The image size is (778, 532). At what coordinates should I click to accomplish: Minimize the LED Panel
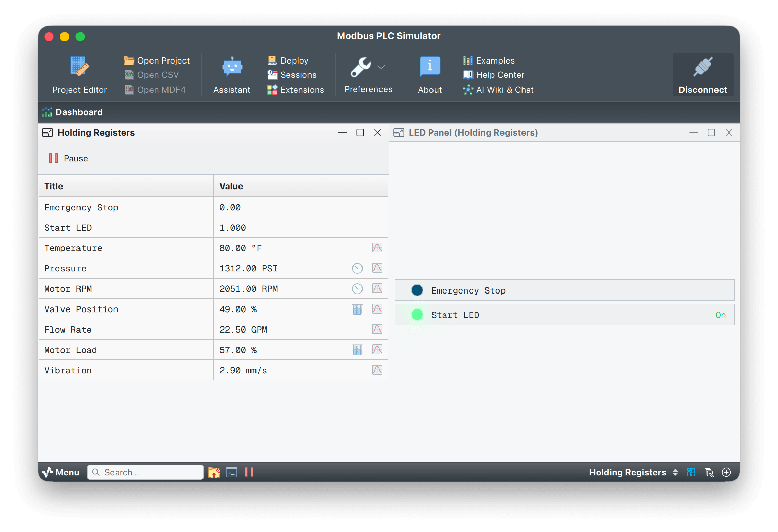pos(694,132)
